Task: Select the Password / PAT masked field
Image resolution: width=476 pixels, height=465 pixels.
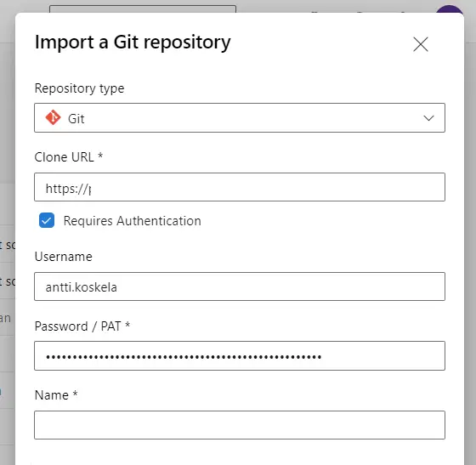Action: pyautogui.click(x=240, y=355)
